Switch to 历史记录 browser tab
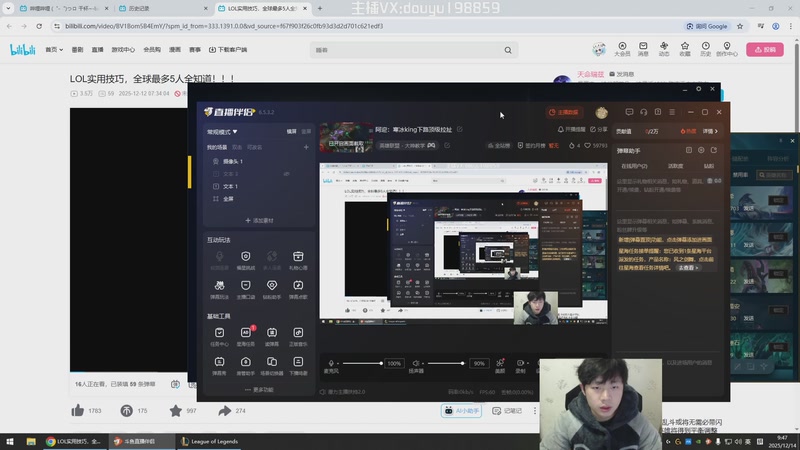 [162, 9]
